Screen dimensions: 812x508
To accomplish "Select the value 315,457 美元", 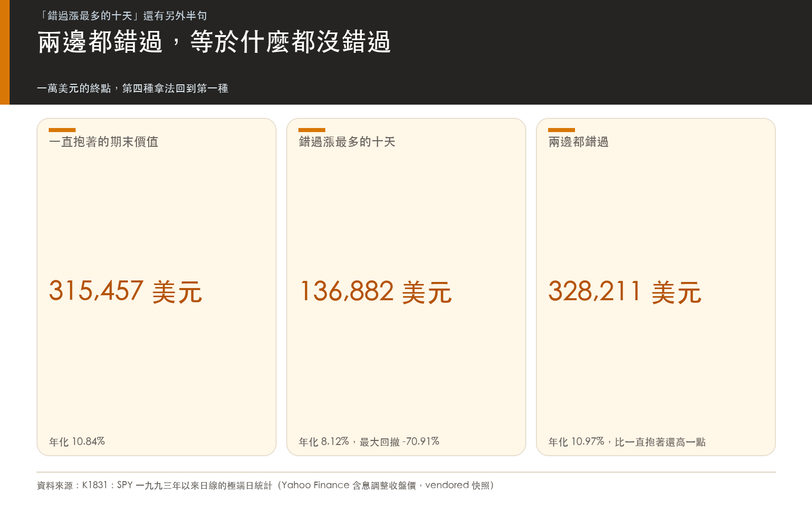I will [x=125, y=292].
